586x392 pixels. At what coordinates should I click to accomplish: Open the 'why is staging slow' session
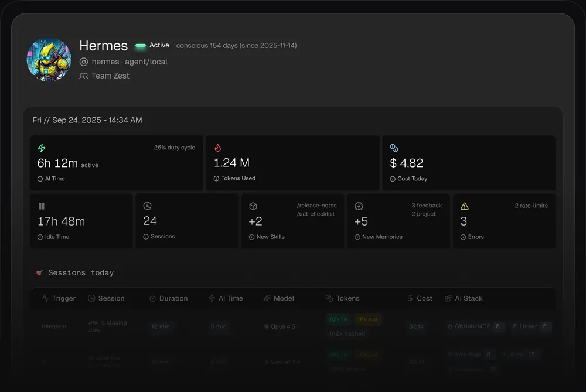(x=107, y=326)
